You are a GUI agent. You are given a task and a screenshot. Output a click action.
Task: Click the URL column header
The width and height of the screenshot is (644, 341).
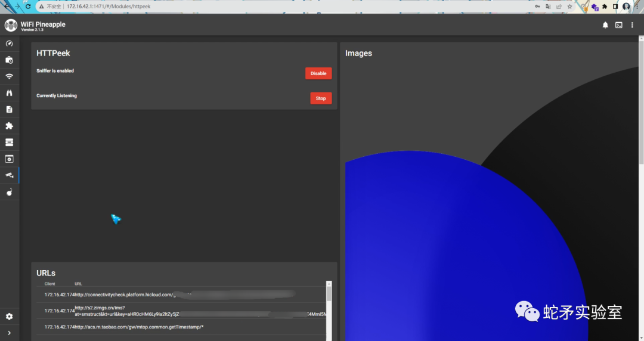pos(78,284)
